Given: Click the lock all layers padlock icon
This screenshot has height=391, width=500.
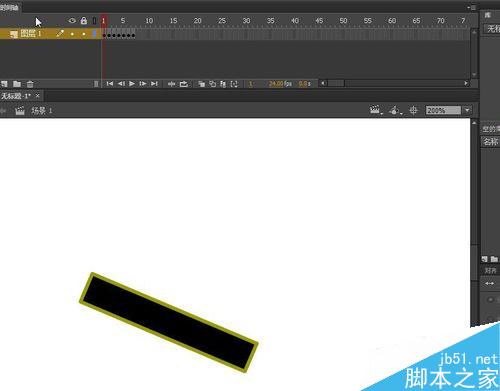Looking at the screenshot, I should [84, 21].
